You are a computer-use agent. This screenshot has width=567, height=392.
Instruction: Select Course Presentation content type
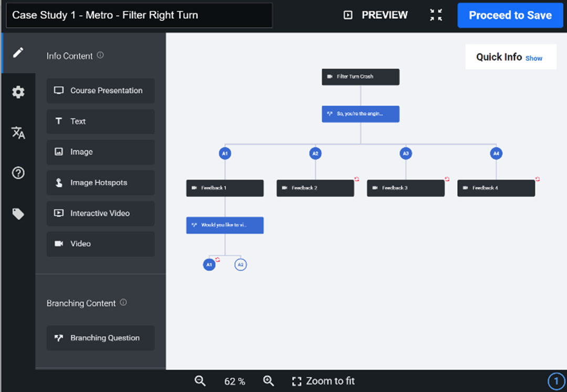(x=100, y=91)
